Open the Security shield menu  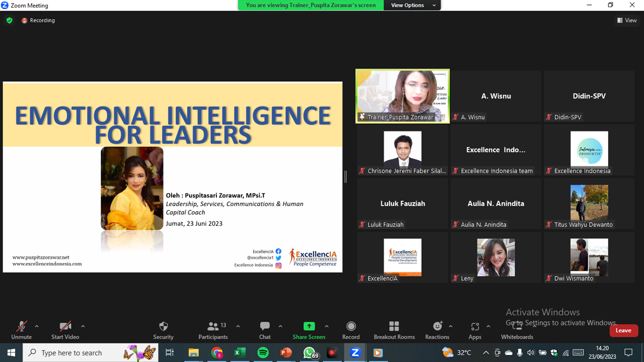pyautogui.click(x=163, y=330)
